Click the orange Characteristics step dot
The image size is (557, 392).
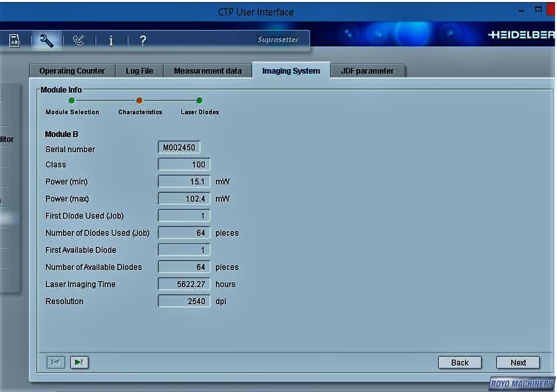click(139, 100)
